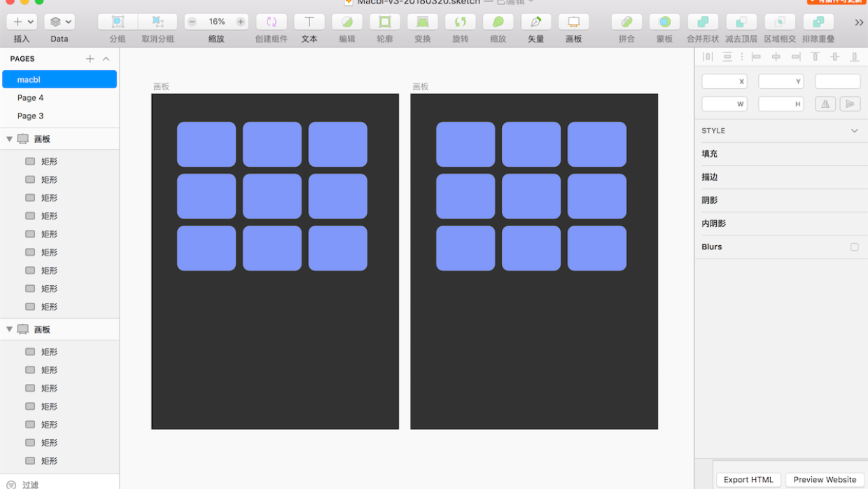The width and height of the screenshot is (868, 489).
Task: Click align right edges icon
Action: tap(795, 57)
